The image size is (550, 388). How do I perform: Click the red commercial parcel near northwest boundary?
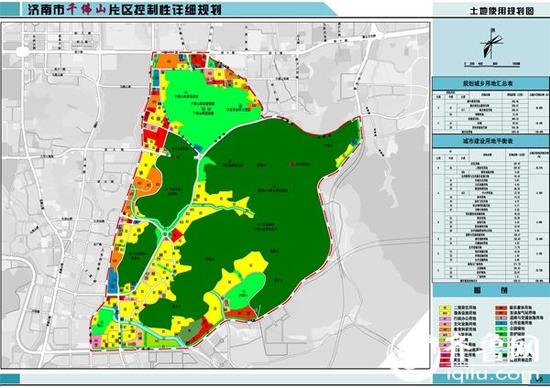pos(155,138)
